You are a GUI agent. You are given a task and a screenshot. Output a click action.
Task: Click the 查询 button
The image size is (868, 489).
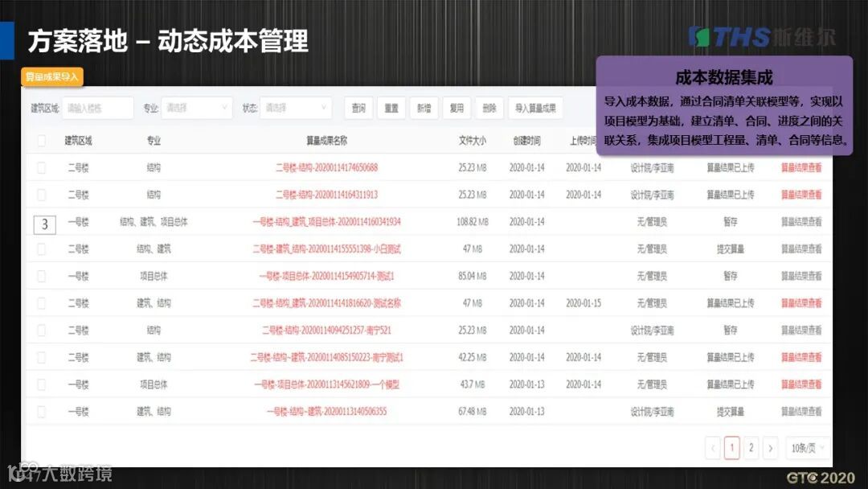pyautogui.click(x=358, y=108)
